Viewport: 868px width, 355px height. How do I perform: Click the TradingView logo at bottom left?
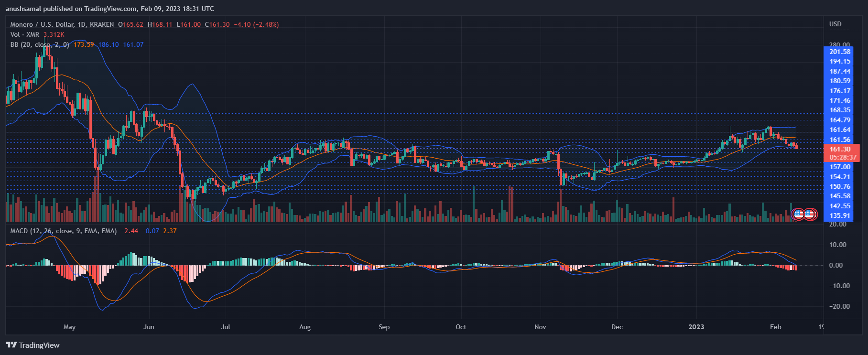click(33, 345)
